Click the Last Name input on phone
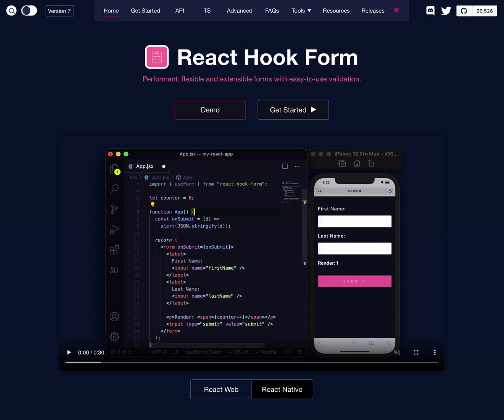The width and height of the screenshot is (504, 420). point(354,248)
